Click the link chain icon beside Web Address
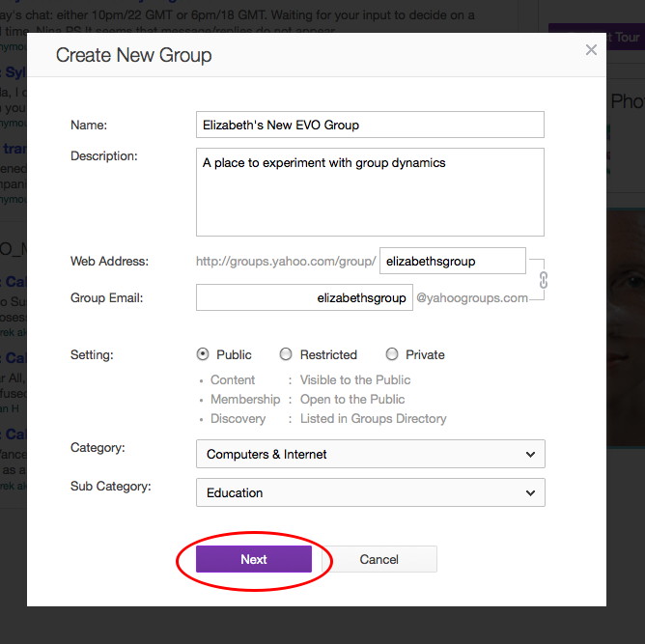 click(x=544, y=280)
